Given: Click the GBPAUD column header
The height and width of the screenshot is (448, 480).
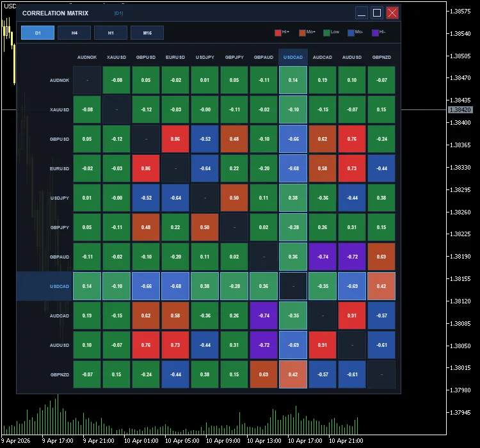Looking at the screenshot, I should coord(264,57).
